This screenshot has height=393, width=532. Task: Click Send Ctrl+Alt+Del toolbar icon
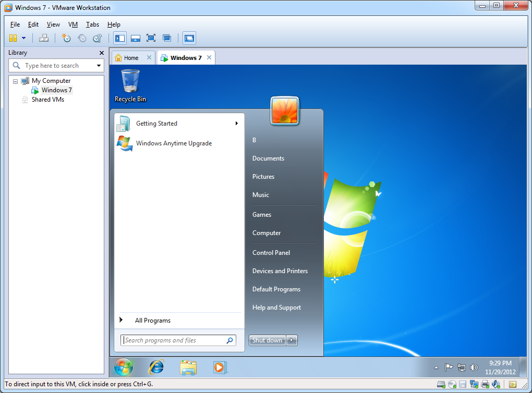pos(44,38)
